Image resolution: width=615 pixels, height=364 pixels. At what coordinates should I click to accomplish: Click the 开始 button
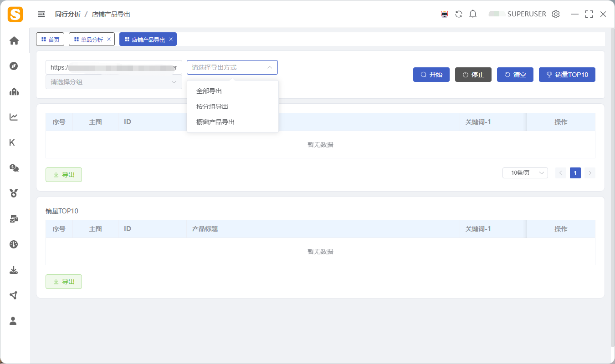431,75
